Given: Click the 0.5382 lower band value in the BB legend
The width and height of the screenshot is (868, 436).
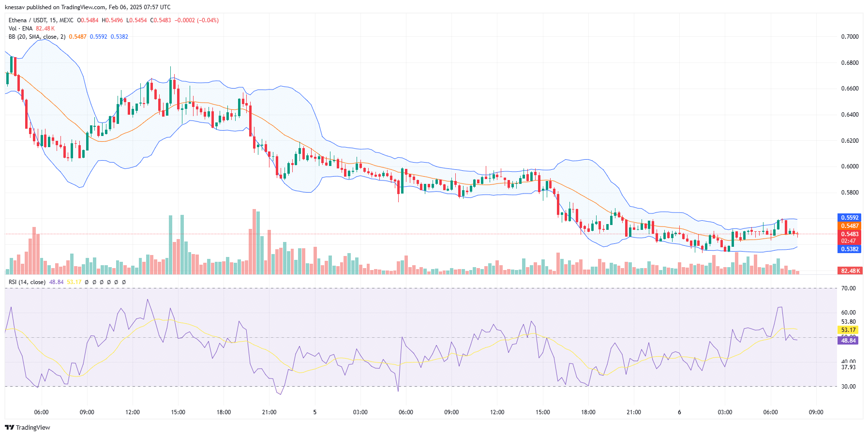Looking at the screenshot, I should point(120,37).
